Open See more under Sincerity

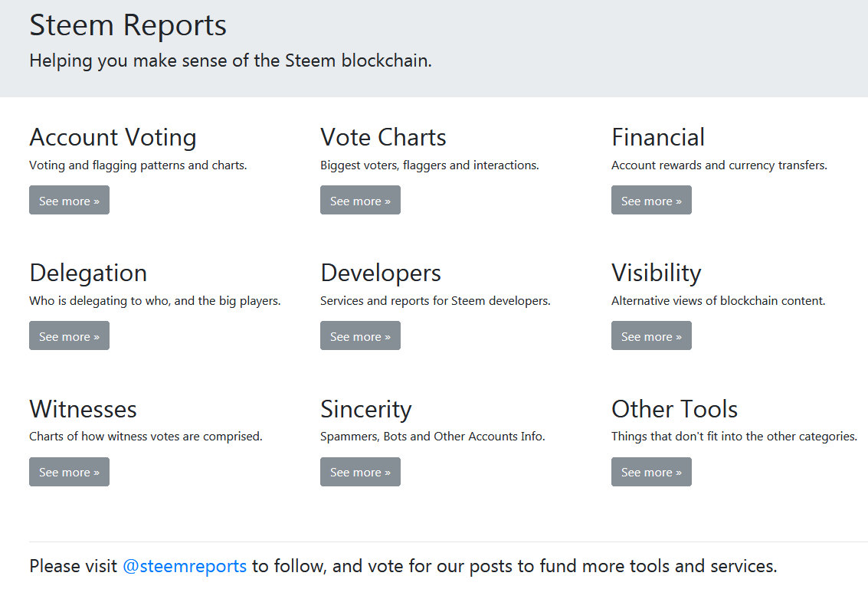pos(360,472)
